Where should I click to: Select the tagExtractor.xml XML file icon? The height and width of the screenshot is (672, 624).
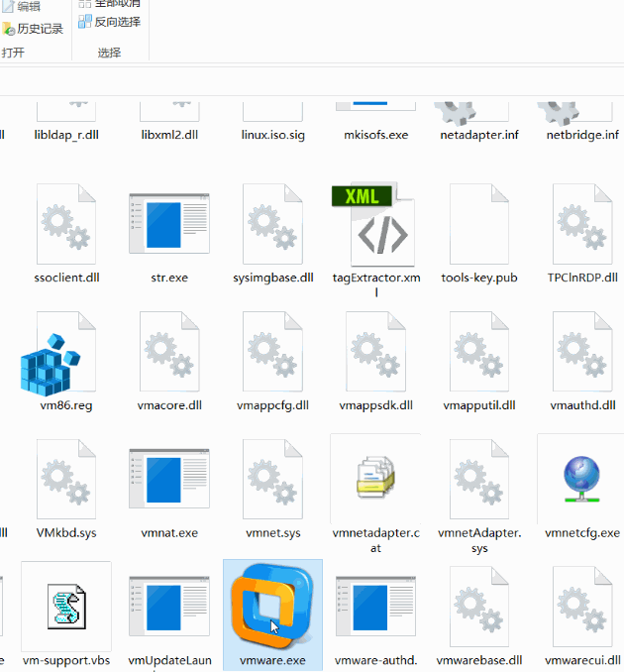[373, 224]
